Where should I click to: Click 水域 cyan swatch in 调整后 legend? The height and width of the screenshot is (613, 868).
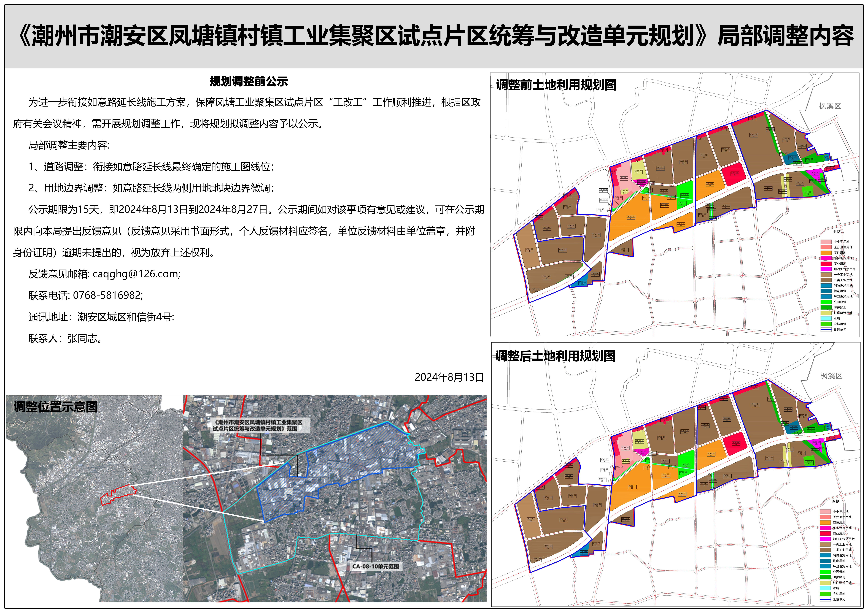825,588
